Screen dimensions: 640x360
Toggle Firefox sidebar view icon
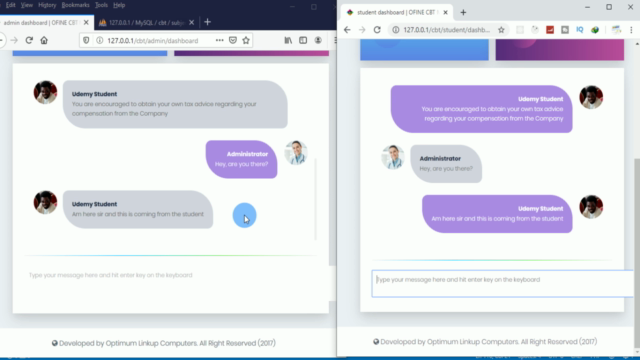tap(303, 40)
